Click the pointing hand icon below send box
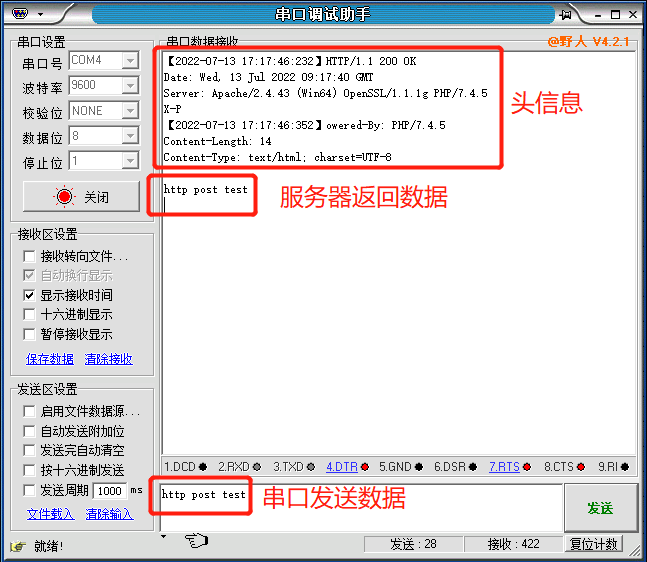 [196, 540]
